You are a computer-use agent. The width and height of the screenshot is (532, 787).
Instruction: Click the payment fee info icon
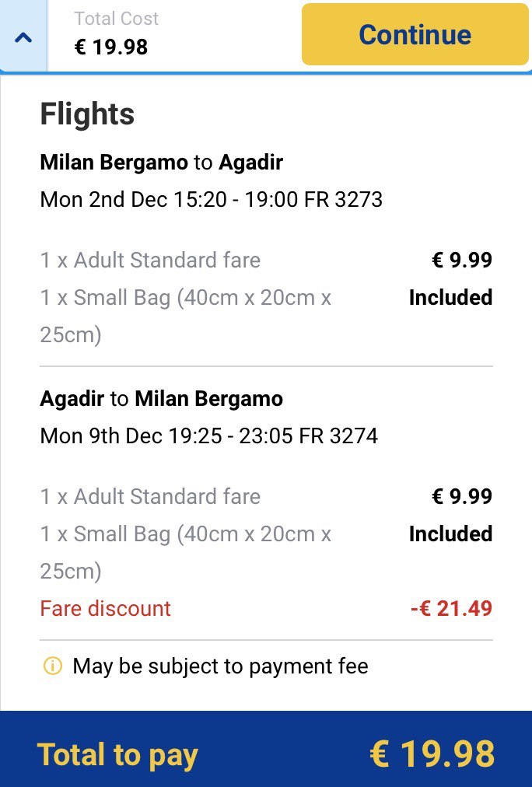pos(52,666)
